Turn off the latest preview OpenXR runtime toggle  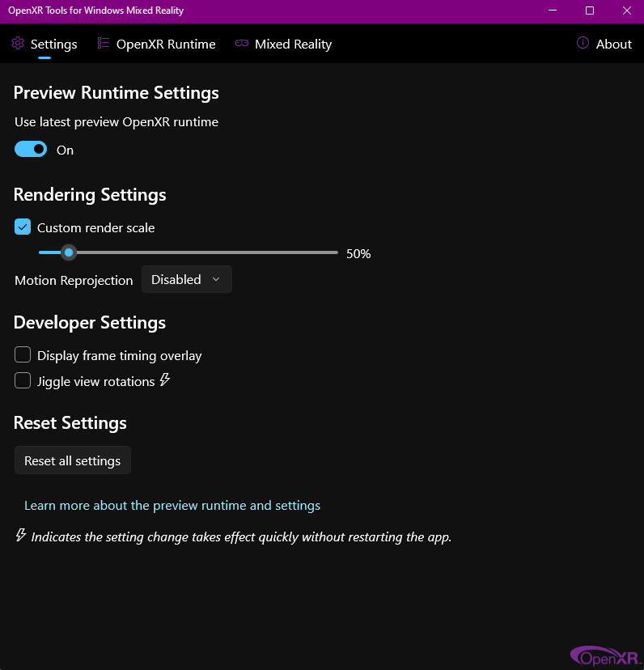point(31,149)
